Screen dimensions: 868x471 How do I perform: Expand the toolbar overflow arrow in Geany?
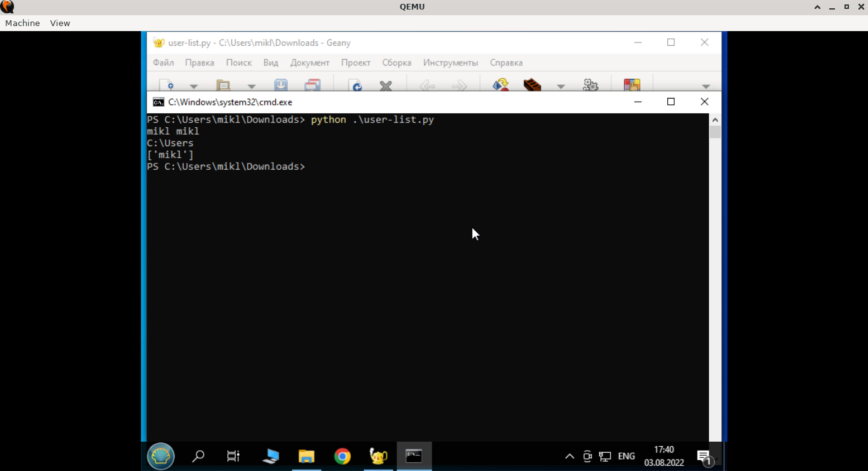(705, 86)
